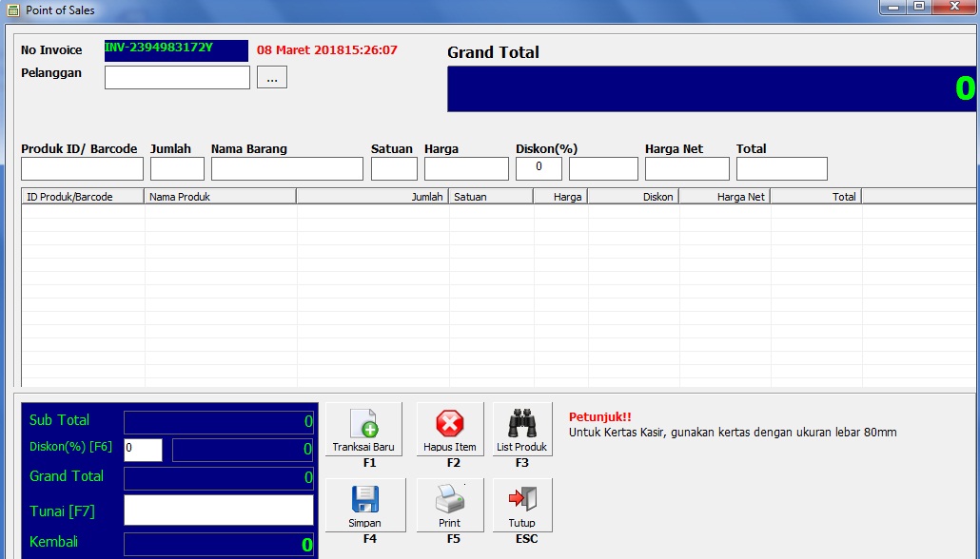
Task: Focus the Produk ID/ Barcode input
Action: pyautogui.click(x=81, y=167)
